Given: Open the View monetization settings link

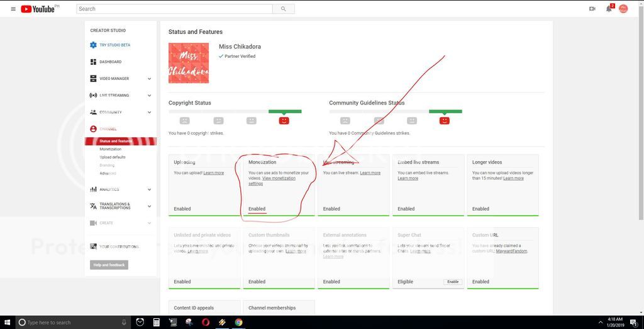Looking at the screenshot, I should pyautogui.click(x=279, y=179).
